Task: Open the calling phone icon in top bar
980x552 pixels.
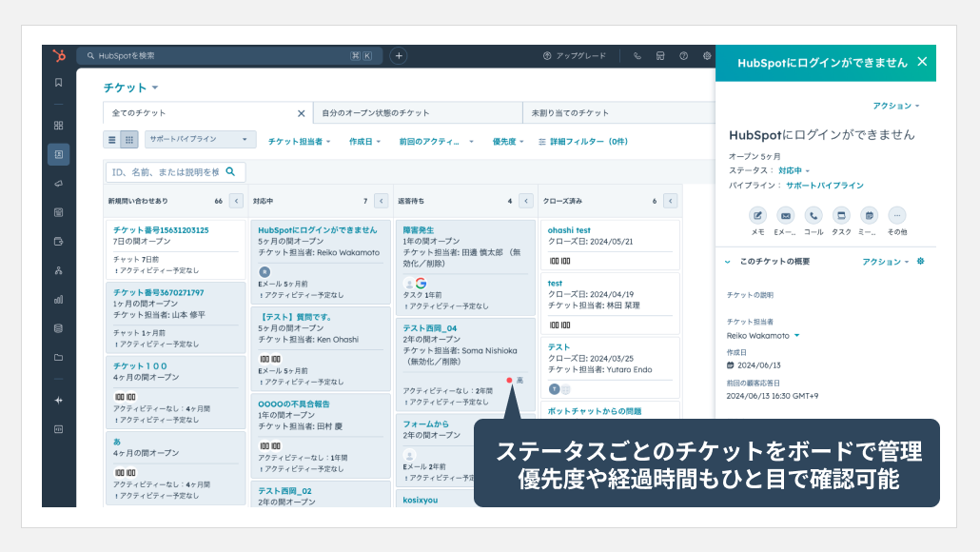Action: click(637, 55)
